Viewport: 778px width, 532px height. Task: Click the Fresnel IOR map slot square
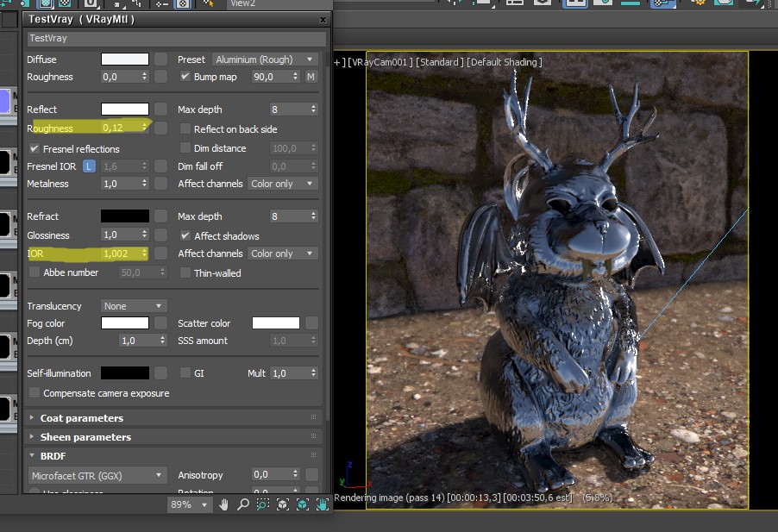pos(160,166)
